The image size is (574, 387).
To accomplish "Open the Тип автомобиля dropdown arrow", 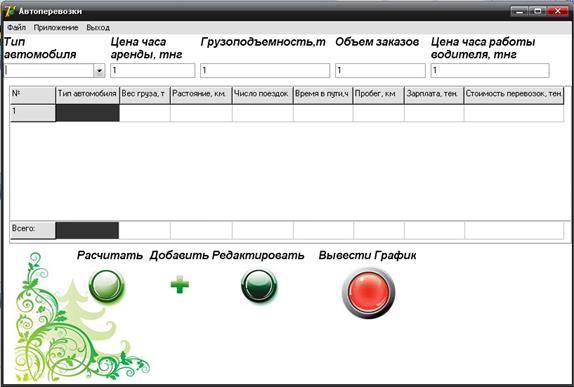I will pos(99,70).
